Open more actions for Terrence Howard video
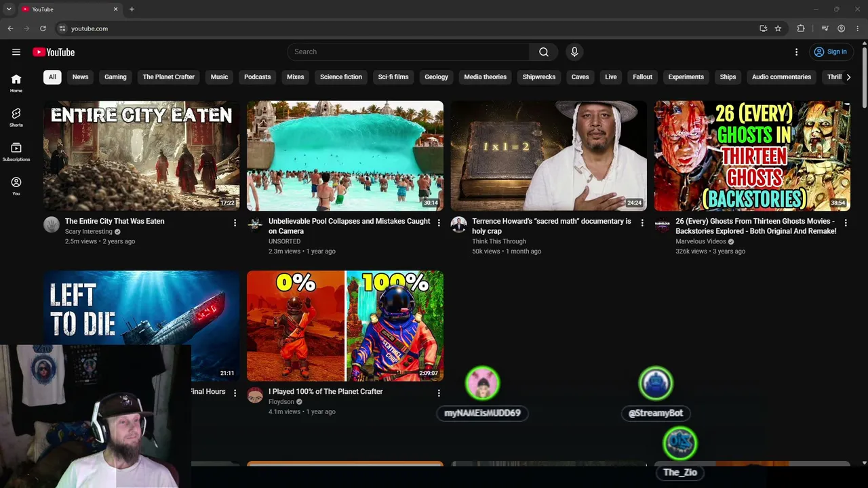868x488 pixels. 642,222
